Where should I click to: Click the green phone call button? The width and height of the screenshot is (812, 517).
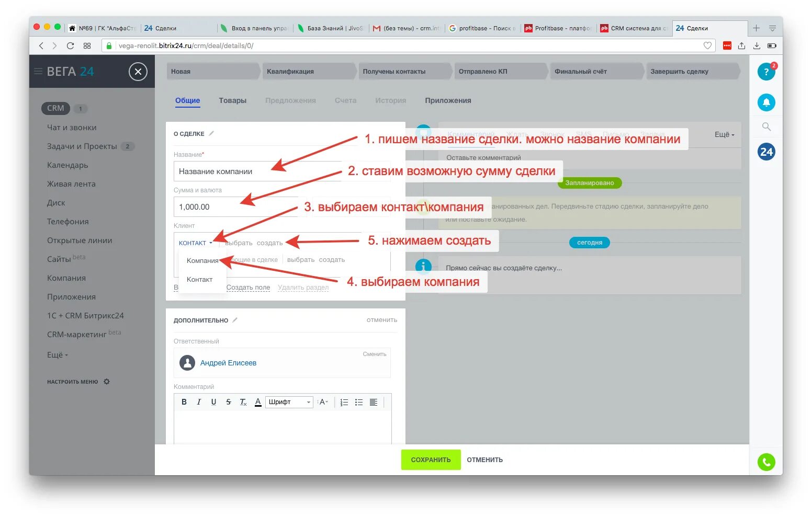point(766,462)
